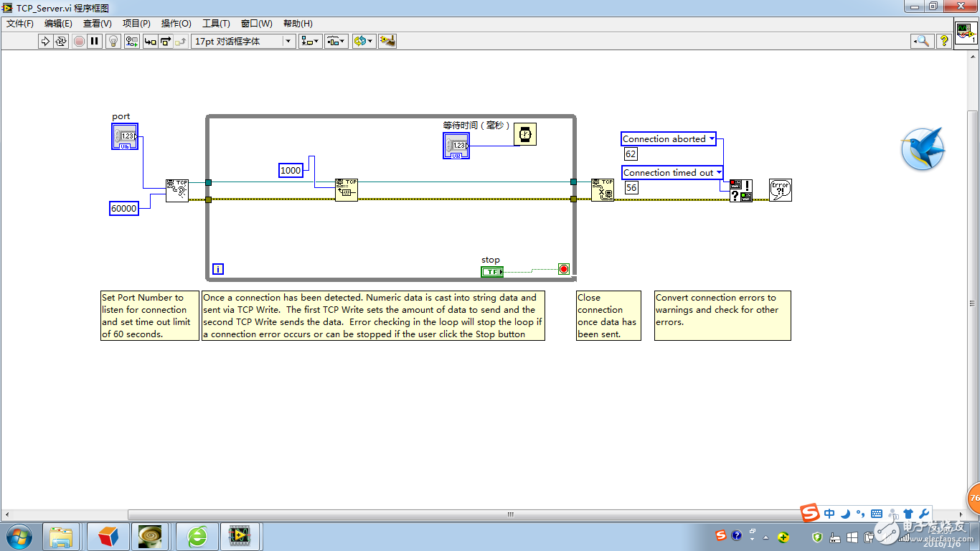The height and width of the screenshot is (551, 980).
Task: Click the 1000 numeric constant
Action: pos(291,170)
